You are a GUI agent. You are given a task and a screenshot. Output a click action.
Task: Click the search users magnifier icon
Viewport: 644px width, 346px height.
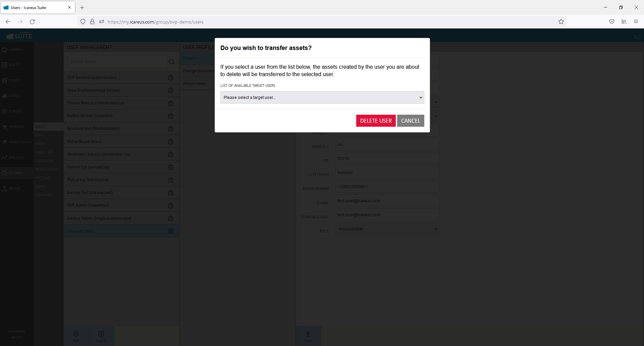point(172,62)
